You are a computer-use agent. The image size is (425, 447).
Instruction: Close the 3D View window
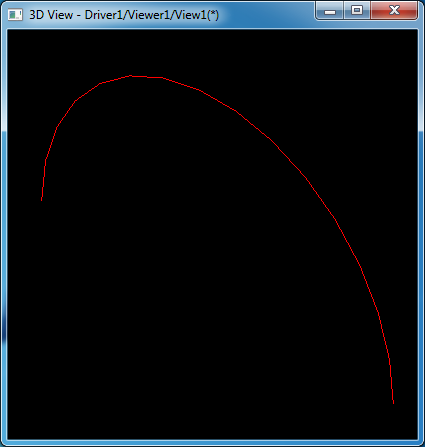[394, 10]
